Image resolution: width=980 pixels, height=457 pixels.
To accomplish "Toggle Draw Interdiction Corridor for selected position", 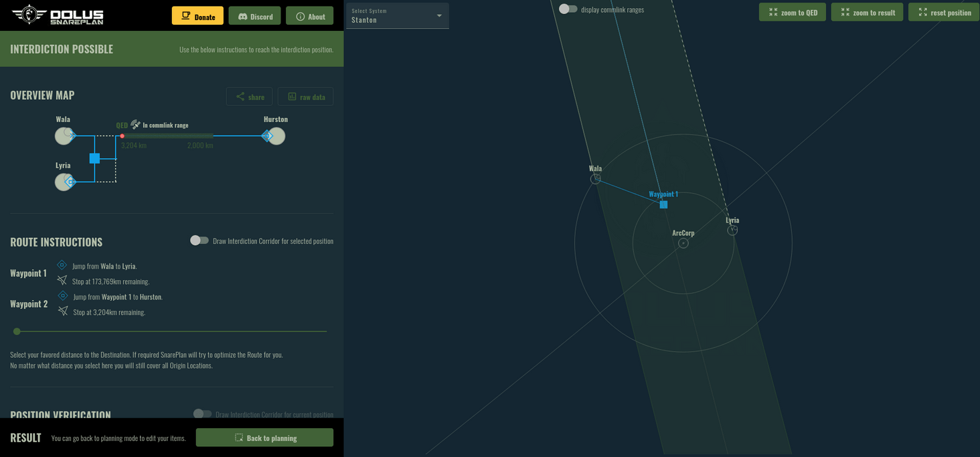I will pyautogui.click(x=199, y=239).
